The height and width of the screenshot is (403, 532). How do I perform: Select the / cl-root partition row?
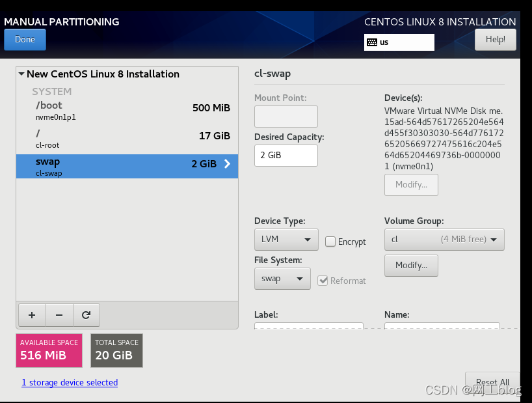pos(127,139)
